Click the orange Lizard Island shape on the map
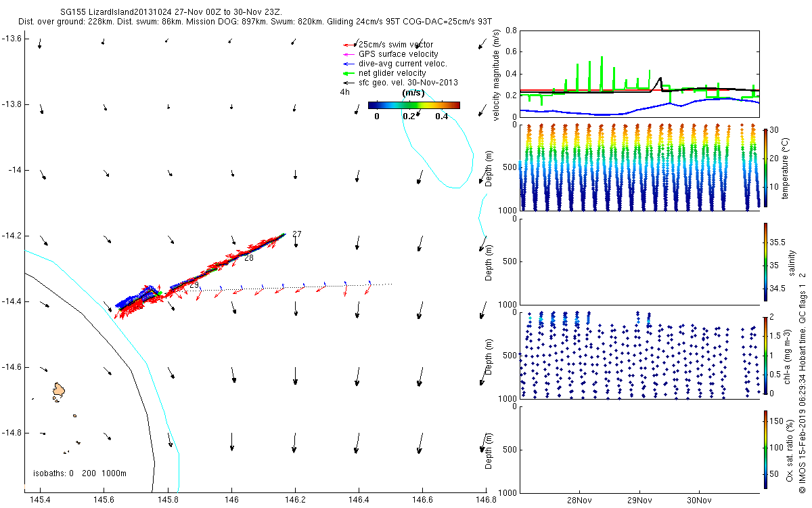 60,390
